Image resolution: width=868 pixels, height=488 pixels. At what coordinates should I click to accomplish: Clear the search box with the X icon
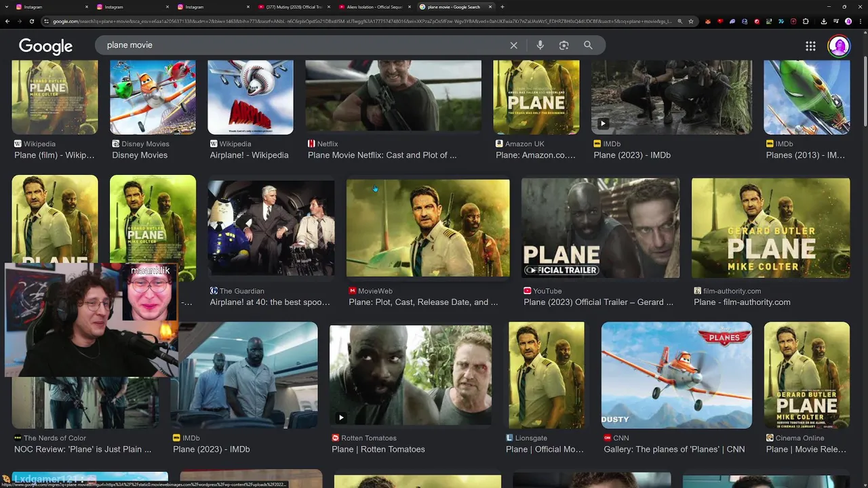pyautogui.click(x=513, y=45)
